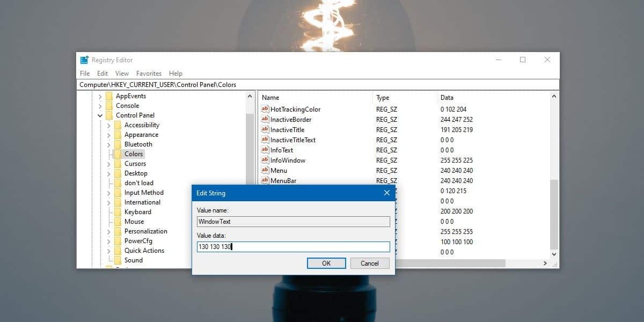Click the Data column header

coord(447,98)
